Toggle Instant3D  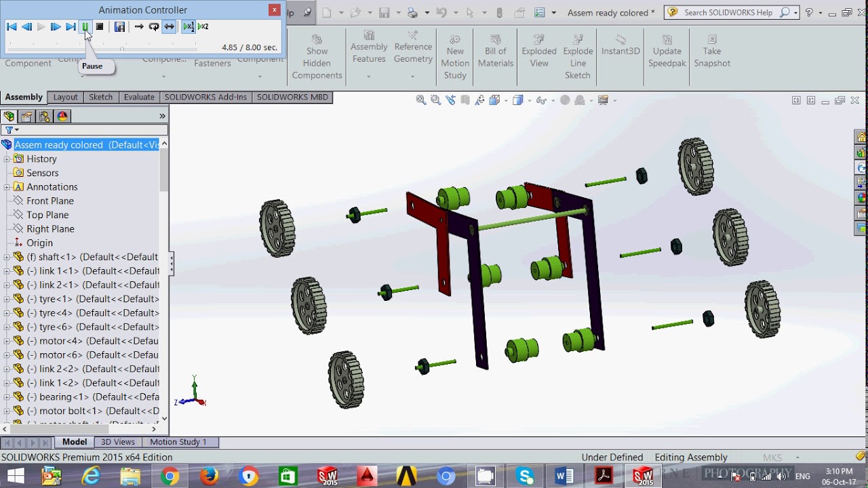click(620, 45)
